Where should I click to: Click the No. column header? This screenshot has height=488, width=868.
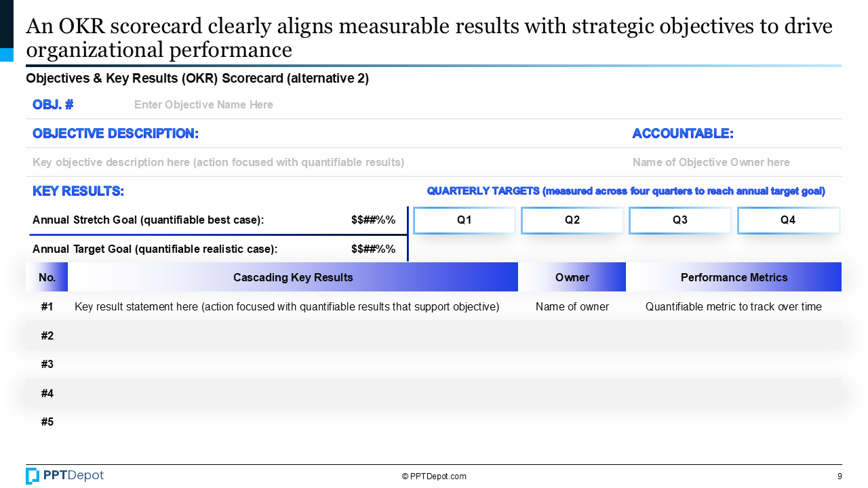[47, 277]
